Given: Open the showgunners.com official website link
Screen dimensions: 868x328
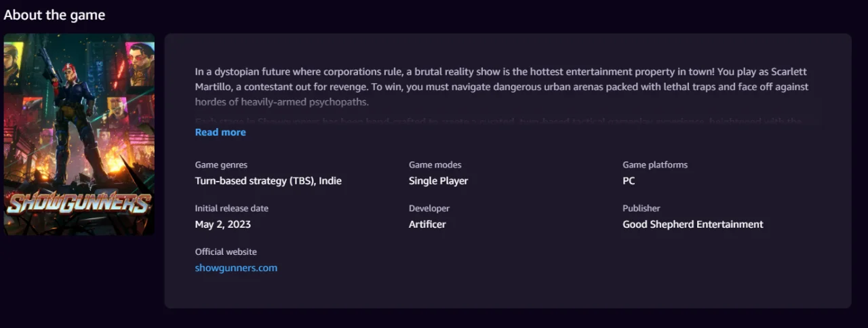Looking at the screenshot, I should 236,268.
